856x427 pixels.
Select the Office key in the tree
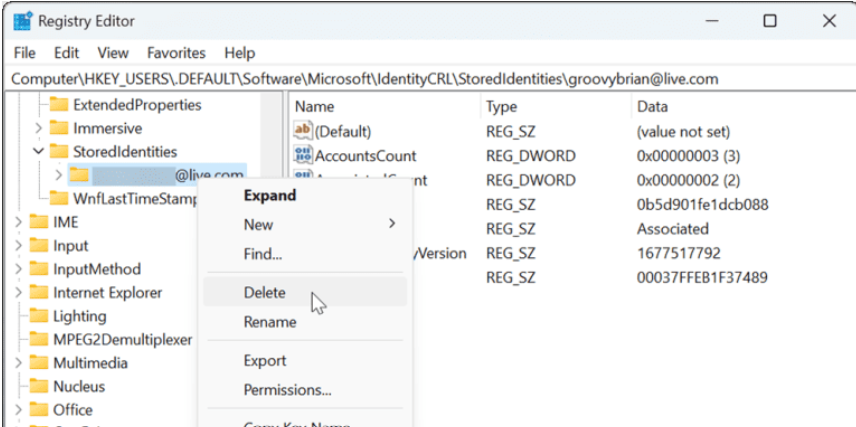point(72,410)
